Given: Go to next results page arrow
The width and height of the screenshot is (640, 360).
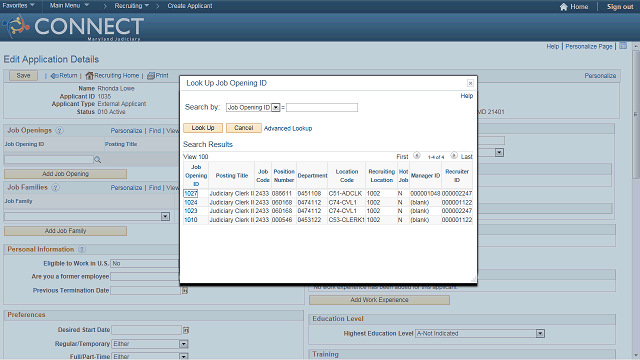Looking at the screenshot, I should pos(454,156).
